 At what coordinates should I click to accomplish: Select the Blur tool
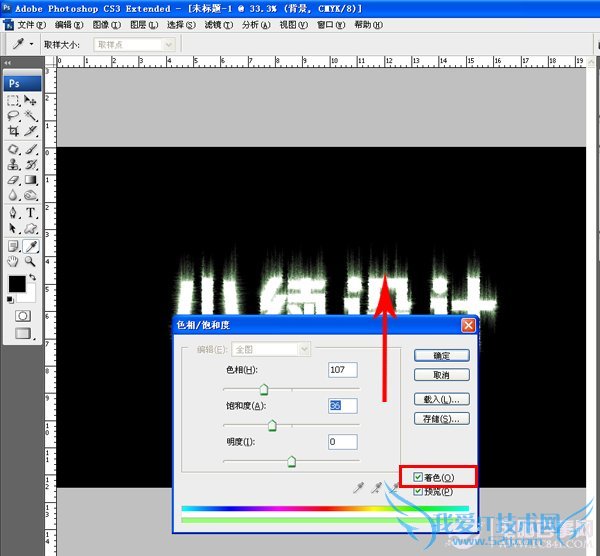pos(13,195)
